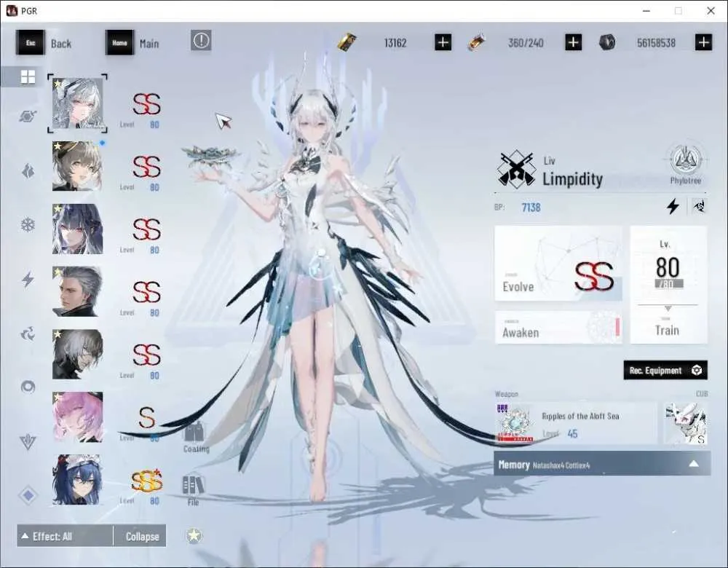
Task: Toggle the star favorites icon at bottom
Action: (194, 535)
